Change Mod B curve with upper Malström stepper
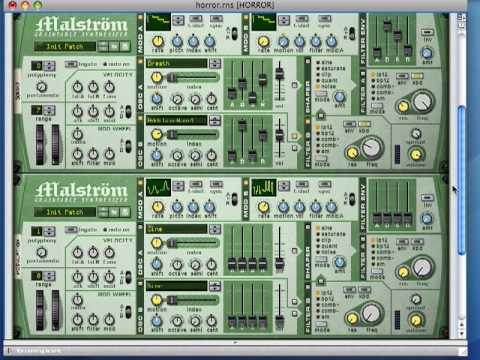480x360 pixels. pos(284,20)
